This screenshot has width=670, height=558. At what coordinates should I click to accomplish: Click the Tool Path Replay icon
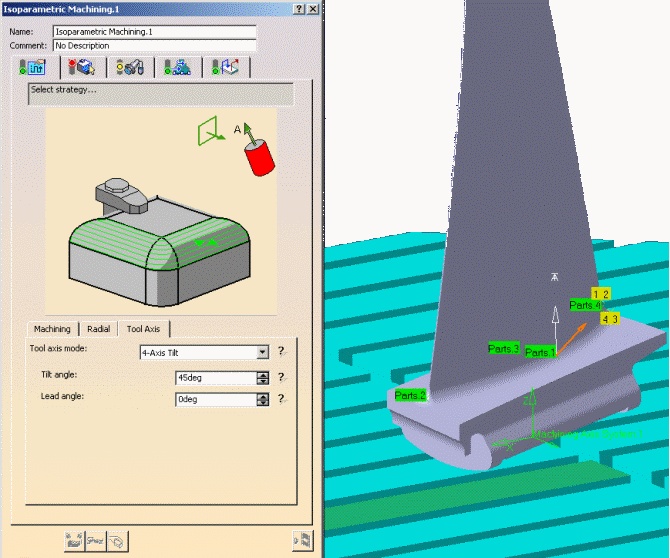click(x=73, y=540)
